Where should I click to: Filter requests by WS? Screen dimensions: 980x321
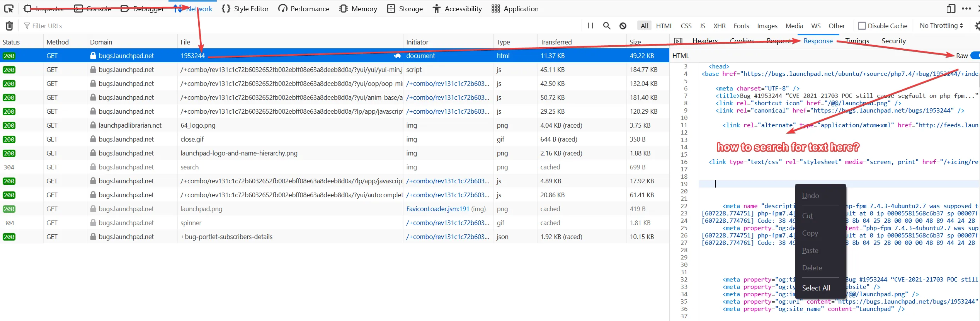pos(816,26)
